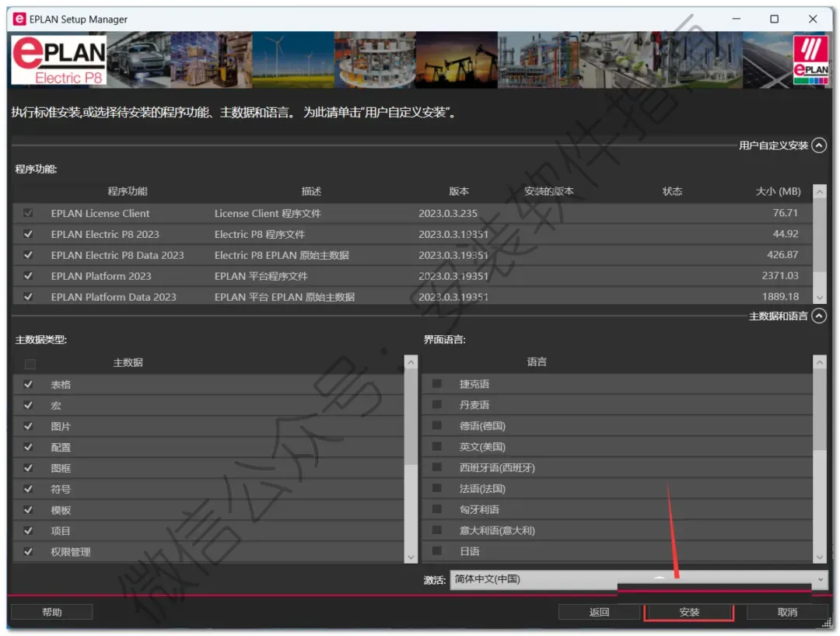Uncheck the 模板 master data checkbox
The width and height of the screenshot is (840, 636).
[x=29, y=510]
